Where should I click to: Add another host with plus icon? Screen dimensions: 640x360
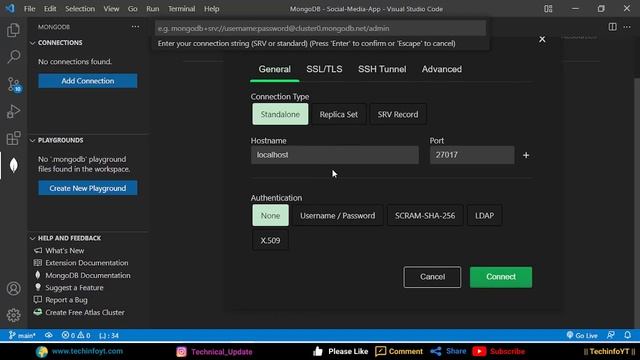(526, 155)
